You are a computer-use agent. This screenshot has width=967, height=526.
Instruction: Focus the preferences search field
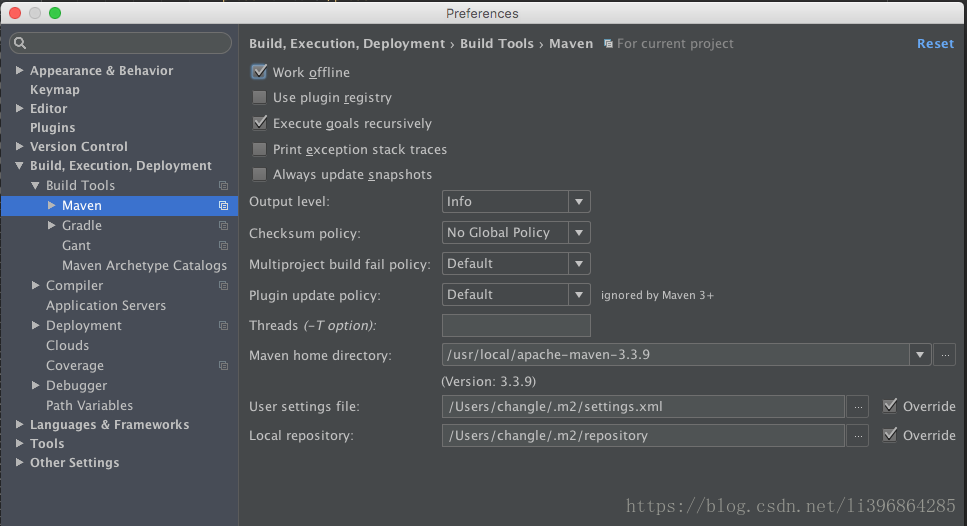[x=121, y=43]
